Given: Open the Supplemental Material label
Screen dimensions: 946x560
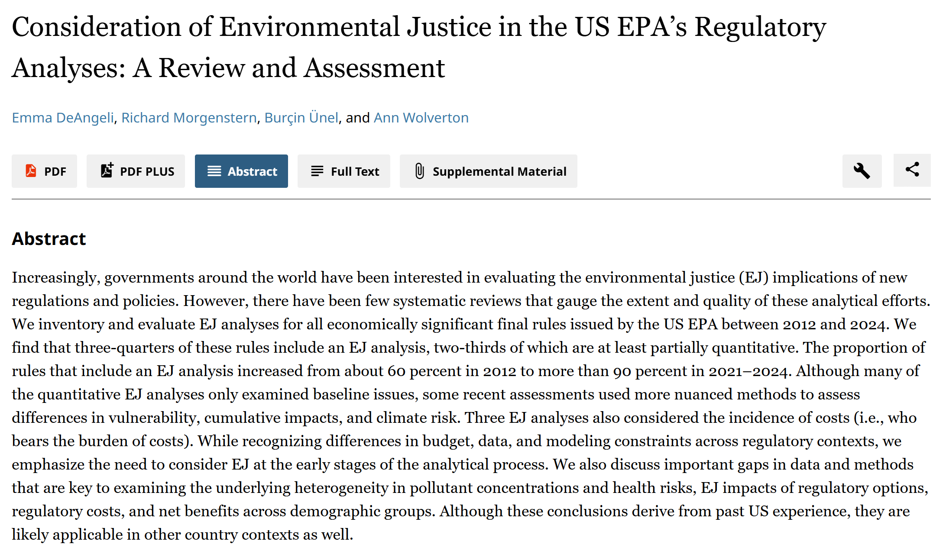Looking at the screenshot, I should (499, 172).
